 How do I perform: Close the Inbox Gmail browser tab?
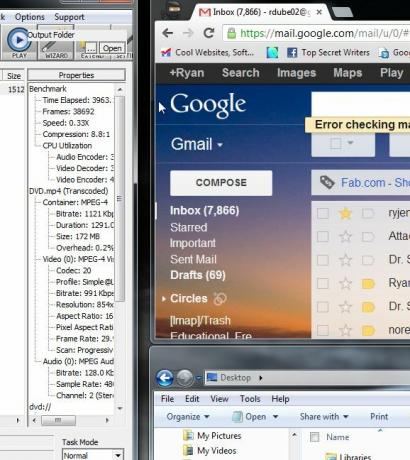click(319, 12)
